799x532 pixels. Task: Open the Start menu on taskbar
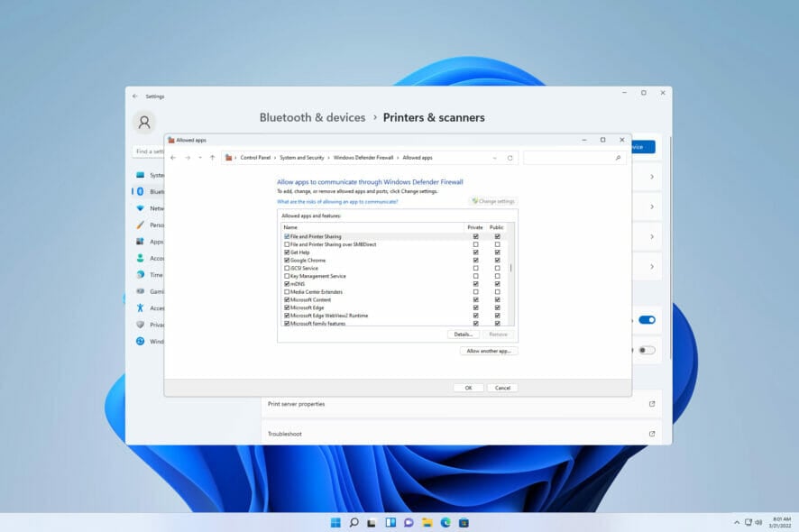point(335,523)
